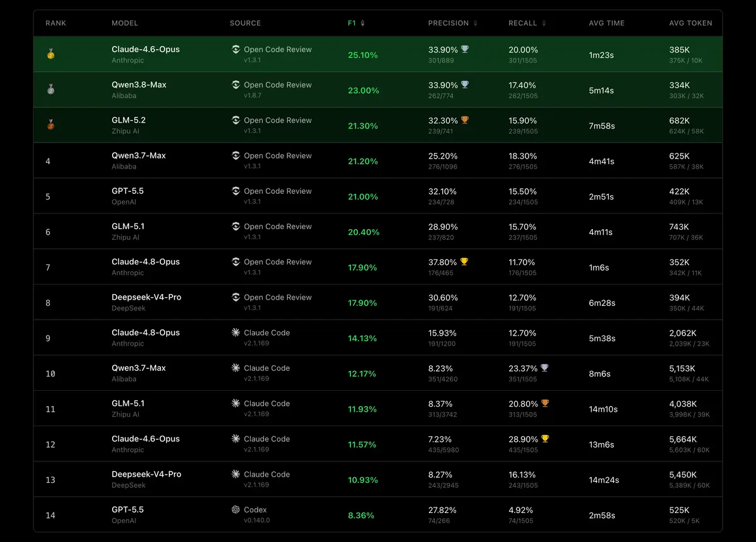Viewport: 756px width, 542px height.
Task: Toggle sort arrows beside F1 header
Action: (x=362, y=23)
